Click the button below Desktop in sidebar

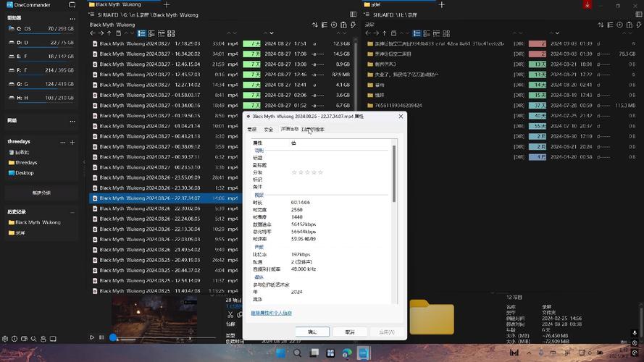pyautogui.click(x=41, y=193)
